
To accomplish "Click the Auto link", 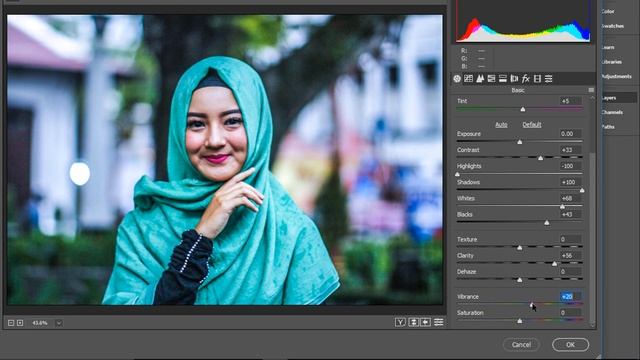I will click(501, 124).
